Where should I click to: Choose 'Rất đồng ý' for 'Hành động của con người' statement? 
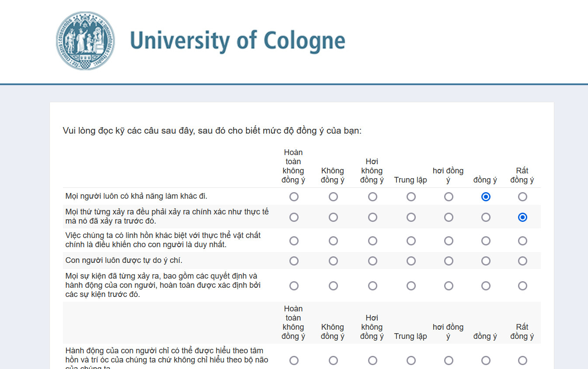[x=522, y=361]
